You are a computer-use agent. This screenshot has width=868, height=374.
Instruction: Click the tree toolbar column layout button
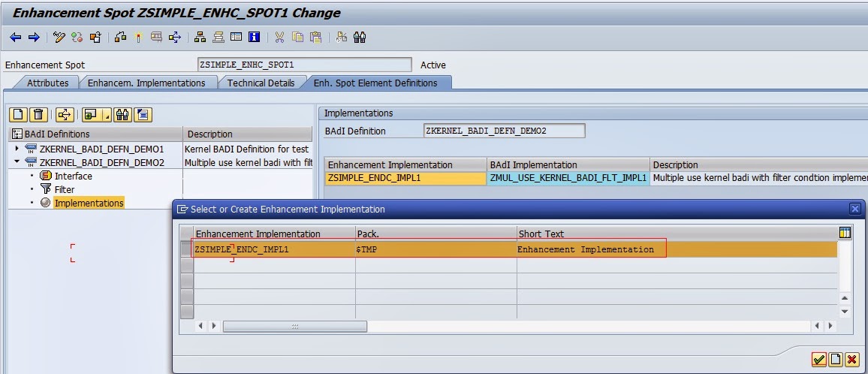coord(143,115)
